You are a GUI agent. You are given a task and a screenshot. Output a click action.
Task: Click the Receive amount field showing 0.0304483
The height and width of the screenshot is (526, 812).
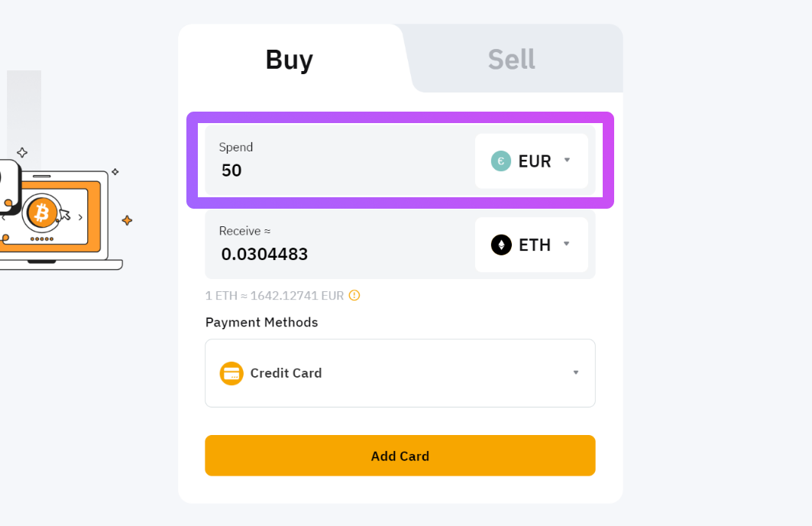pyautogui.click(x=340, y=244)
